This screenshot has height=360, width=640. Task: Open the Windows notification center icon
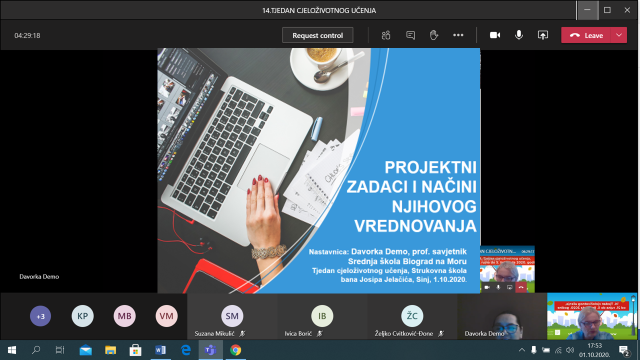click(624, 350)
